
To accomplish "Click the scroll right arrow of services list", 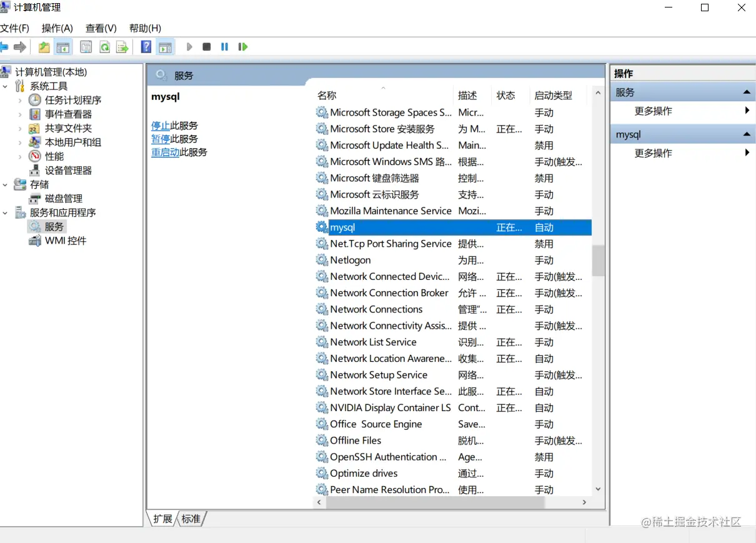I will (585, 502).
